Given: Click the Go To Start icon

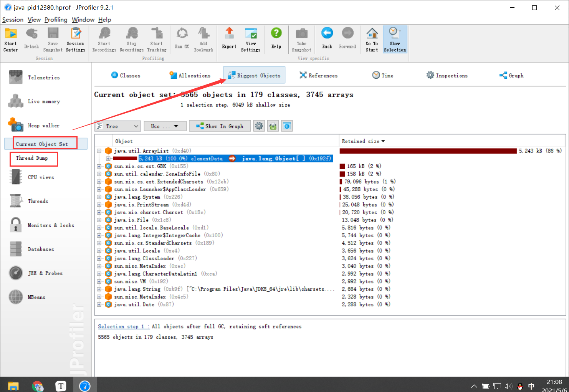Looking at the screenshot, I should (372, 40).
